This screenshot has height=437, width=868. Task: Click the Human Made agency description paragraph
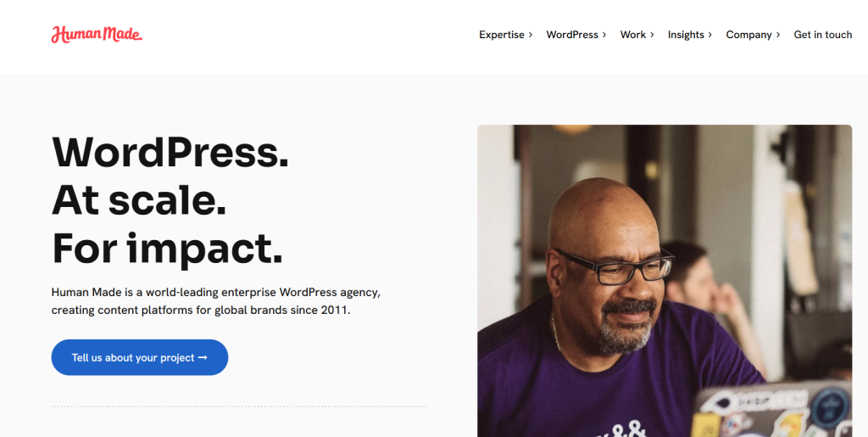(x=216, y=300)
